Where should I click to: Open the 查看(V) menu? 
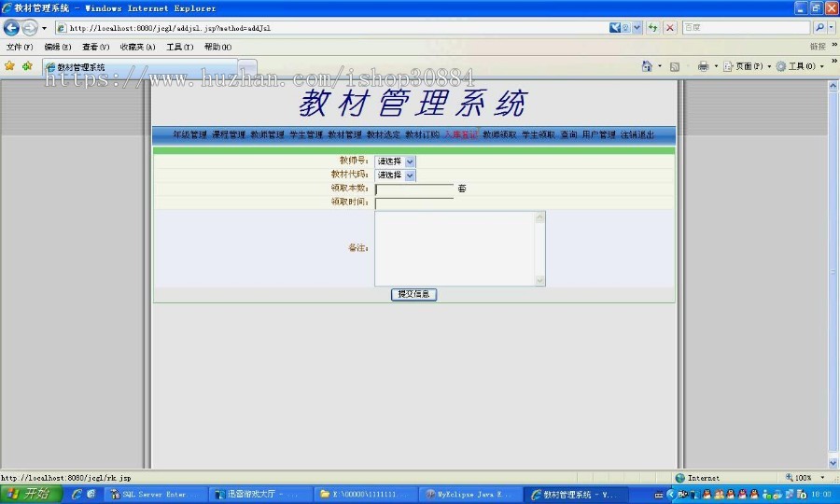95,47
